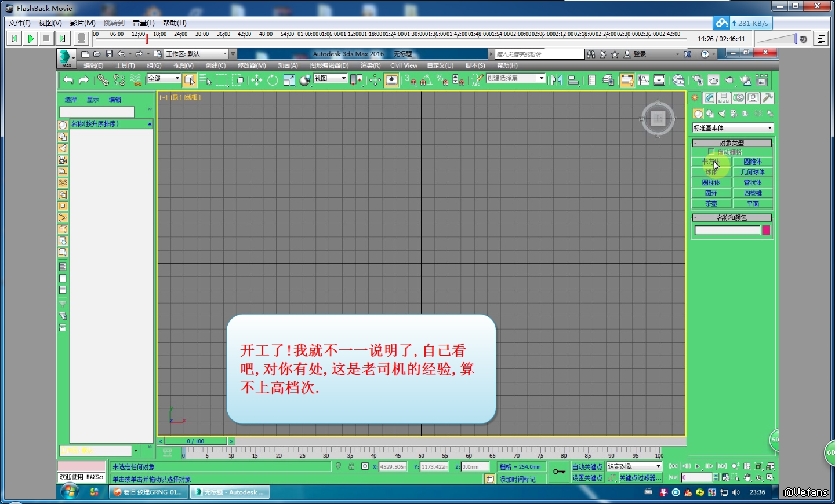Select the Move transform tool
Screen dimensions: 835x504
point(256,81)
